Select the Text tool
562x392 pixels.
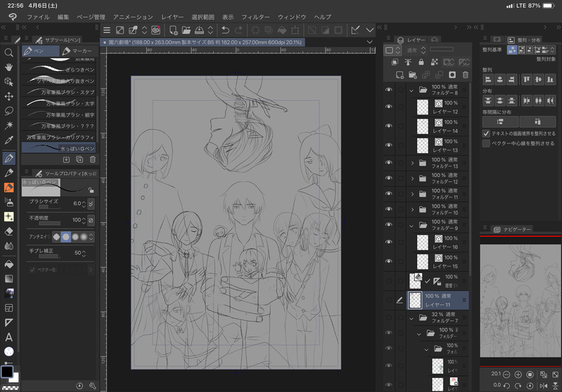click(9, 337)
